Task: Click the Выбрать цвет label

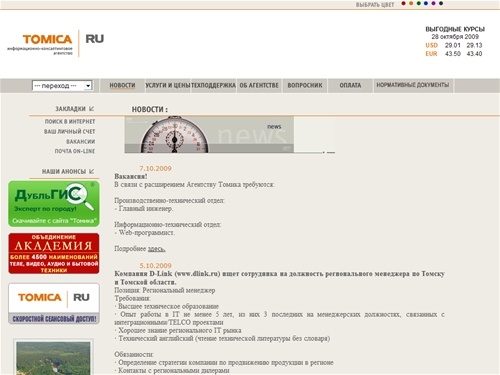Action: 375,5
